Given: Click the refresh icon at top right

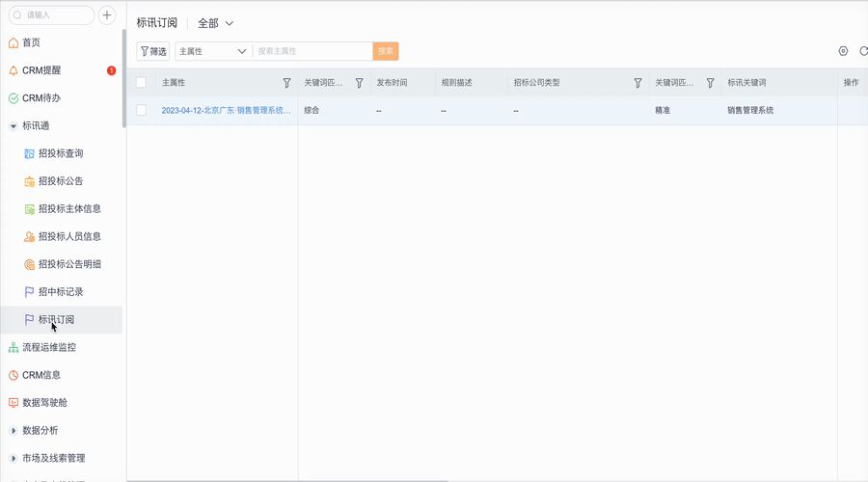Looking at the screenshot, I should (863, 51).
